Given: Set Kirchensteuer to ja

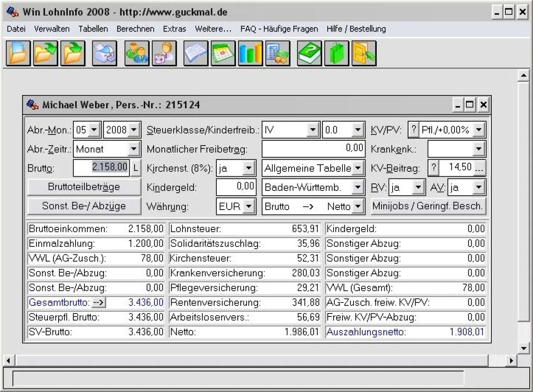Looking at the screenshot, I should coord(249,168).
